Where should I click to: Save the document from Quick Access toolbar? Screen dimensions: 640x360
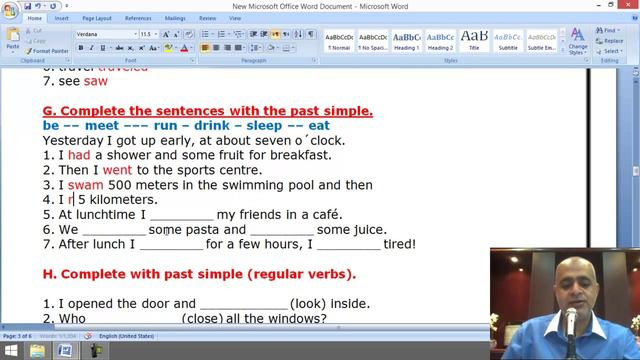coord(27,6)
